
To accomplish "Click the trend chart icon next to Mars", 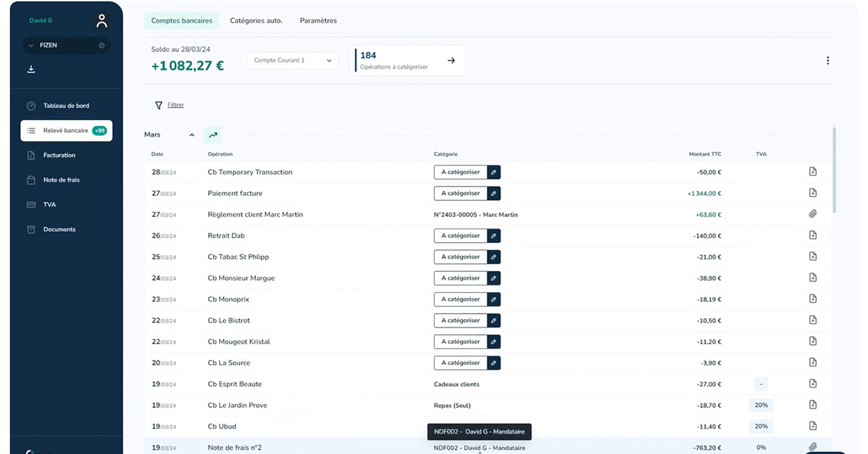I will pos(213,134).
